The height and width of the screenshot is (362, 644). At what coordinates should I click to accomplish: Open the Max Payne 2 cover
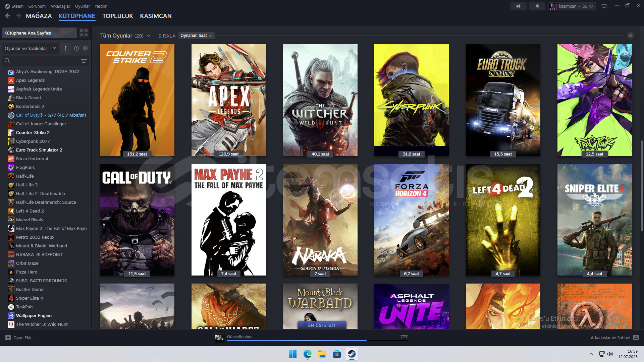[x=229, y=220]
